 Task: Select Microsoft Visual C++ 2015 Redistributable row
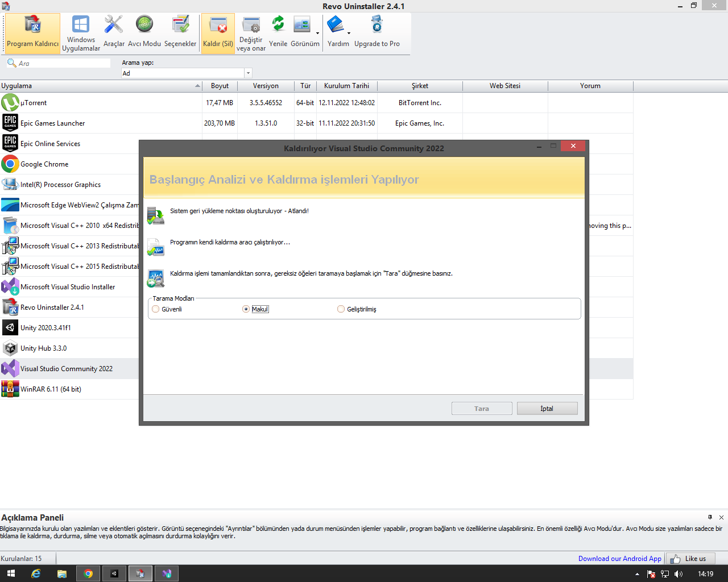click(69, 267)
